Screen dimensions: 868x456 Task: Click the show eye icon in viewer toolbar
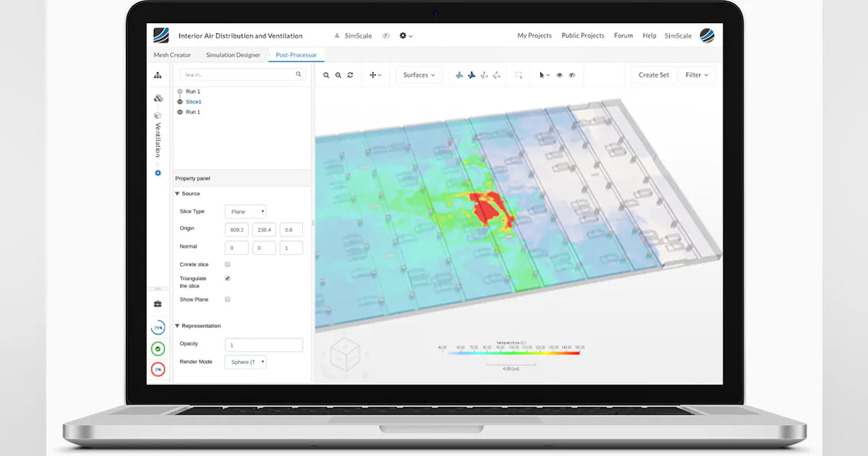561,75
